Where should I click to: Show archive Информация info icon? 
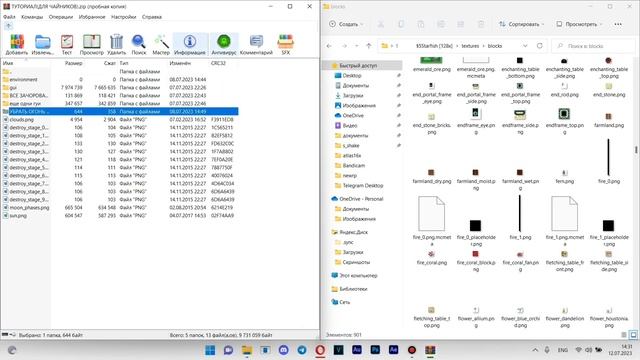(190, 44)
